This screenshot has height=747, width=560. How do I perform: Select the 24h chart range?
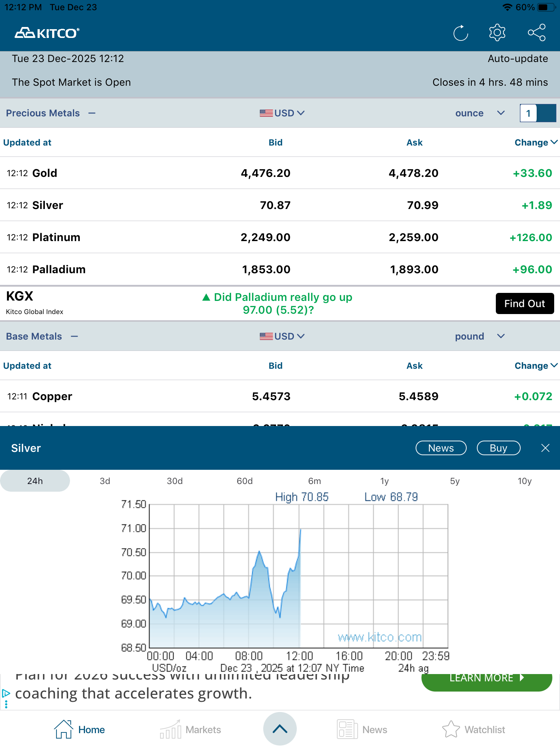35,481
